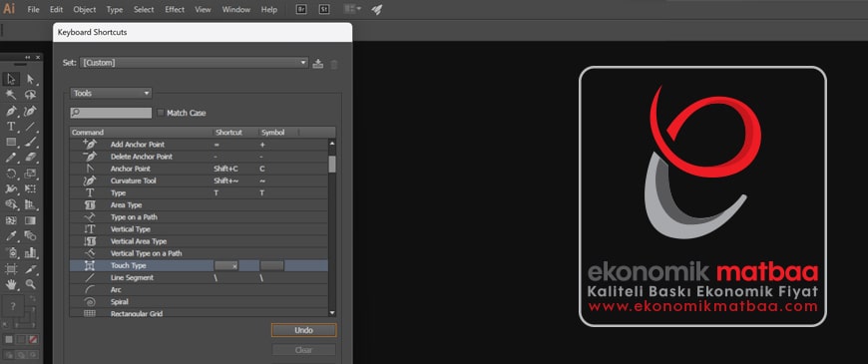Activate the Width tool
The image size is (868, 364).
click(11, 189)
